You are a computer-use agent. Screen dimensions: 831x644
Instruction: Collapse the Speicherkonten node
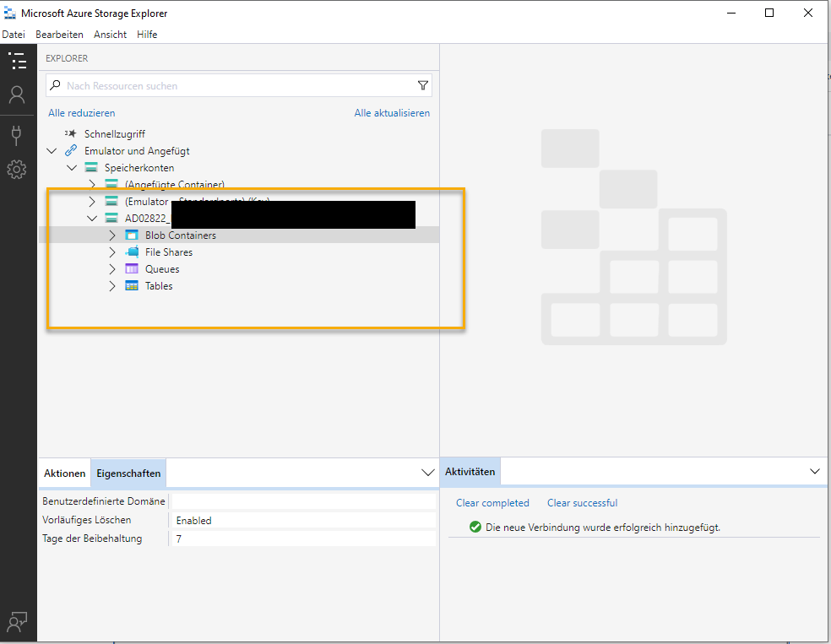pyautogui.click(x=72, y=168)
